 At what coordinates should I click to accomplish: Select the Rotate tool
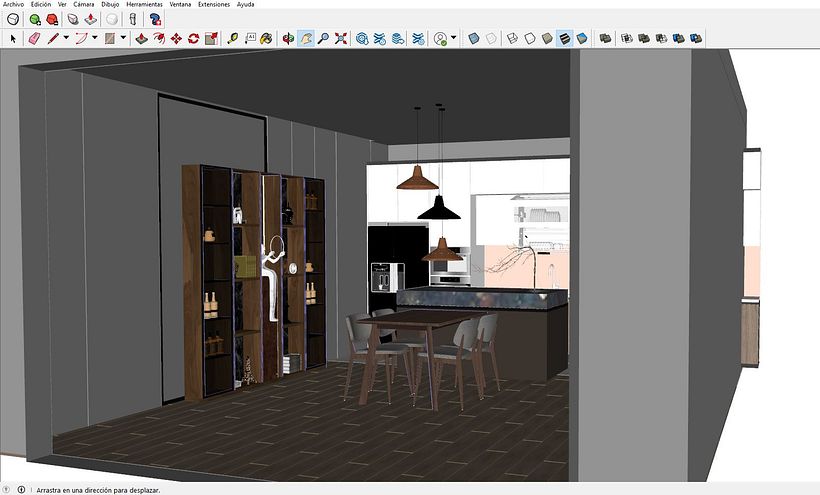193,38
